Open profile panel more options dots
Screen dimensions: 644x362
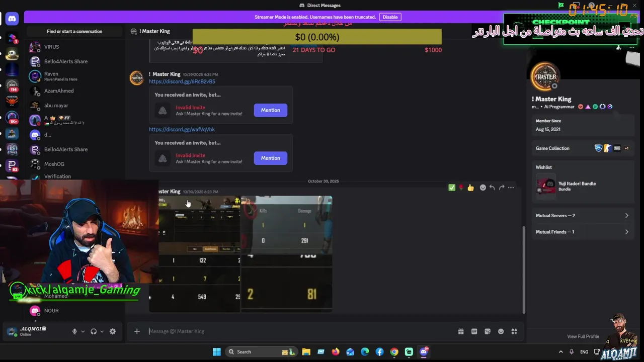(632, 47)
